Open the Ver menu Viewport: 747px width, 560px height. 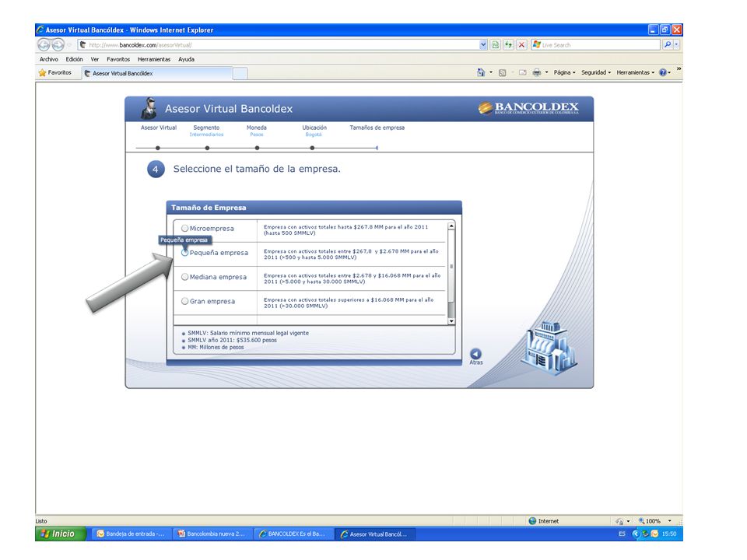[x=95, y=59]
